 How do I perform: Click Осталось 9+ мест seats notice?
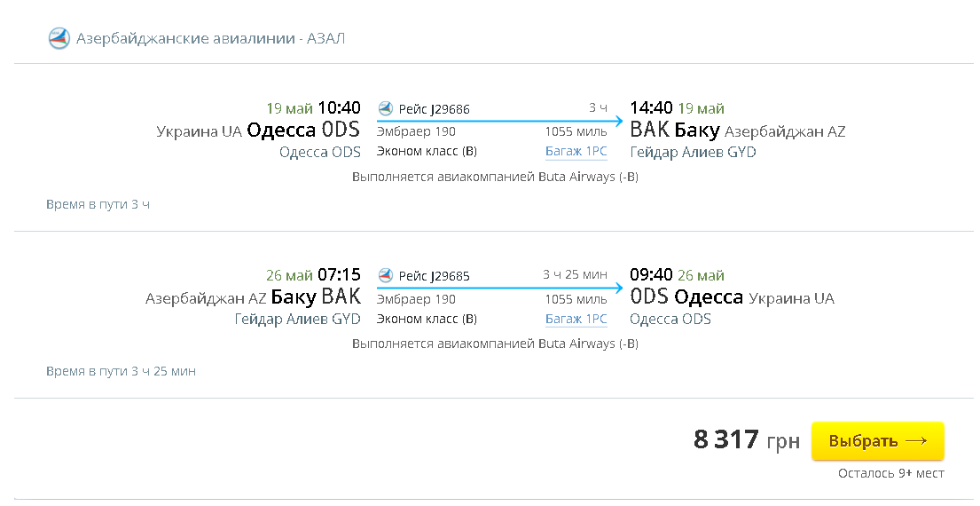coord(890,473)
